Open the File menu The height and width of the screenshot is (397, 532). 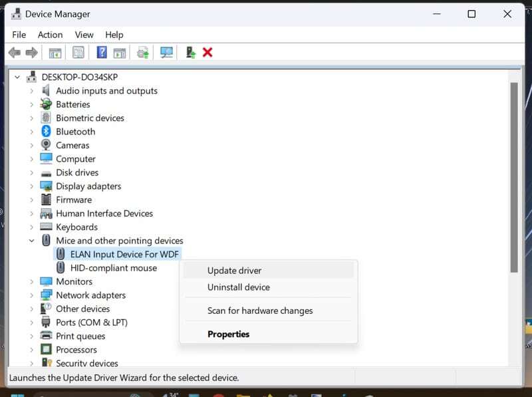(19, 35)
